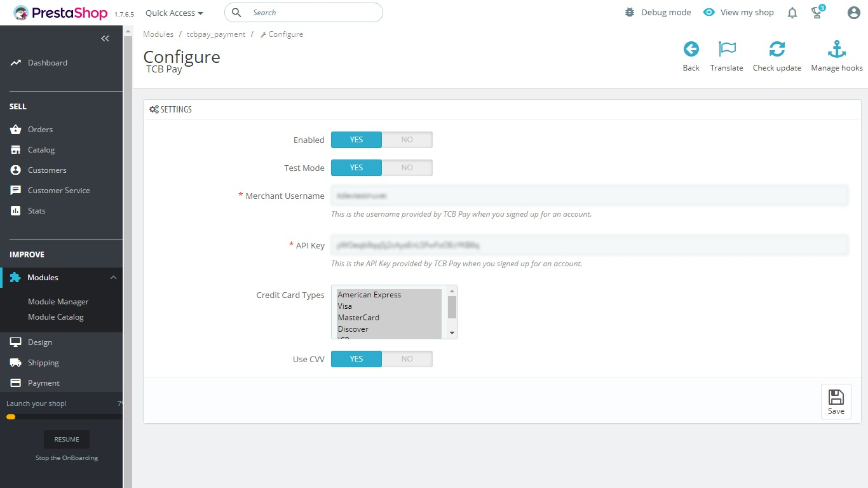Collapse the sidebar with double chevron icon

tap(105, 39)
